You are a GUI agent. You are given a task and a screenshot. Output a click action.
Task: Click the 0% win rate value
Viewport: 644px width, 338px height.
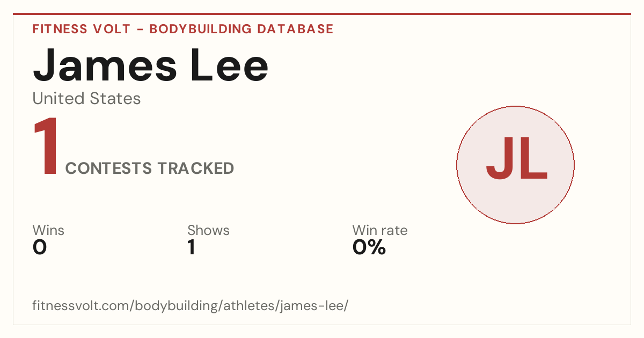[x=369, y=247]
